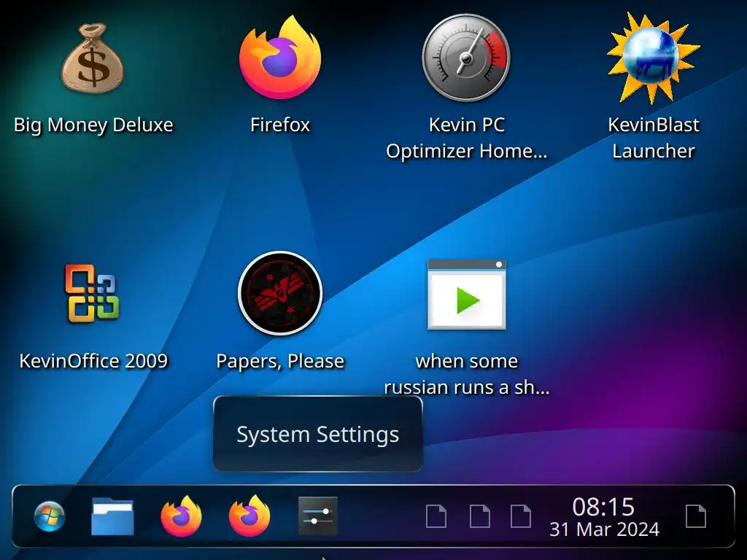This screenshot has width=747, height=560.
Task: Open the KevinOffice 2009 desktop shortcut
Action: (x=93, y=293)
